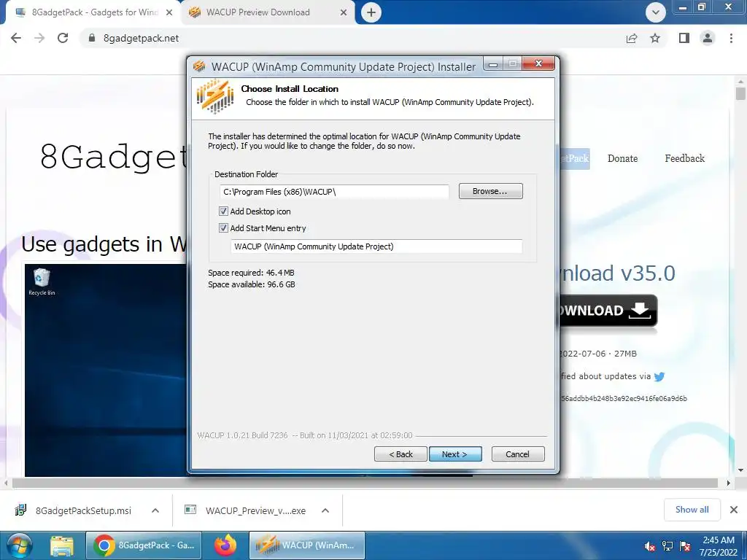Open the Donate page link
Viewport: 747px width, 560px height.
pos(622,158)
